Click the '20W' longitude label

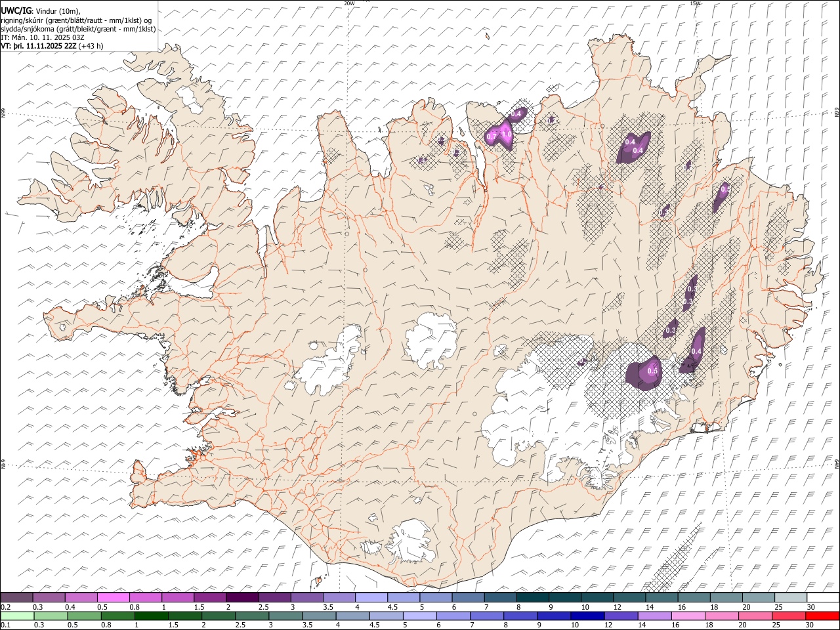point(349,3)
